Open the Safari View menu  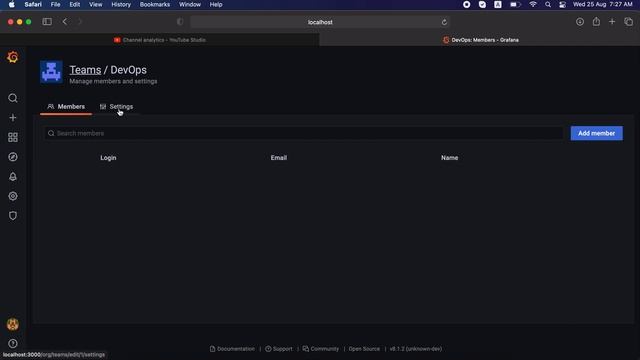point(96,4)
